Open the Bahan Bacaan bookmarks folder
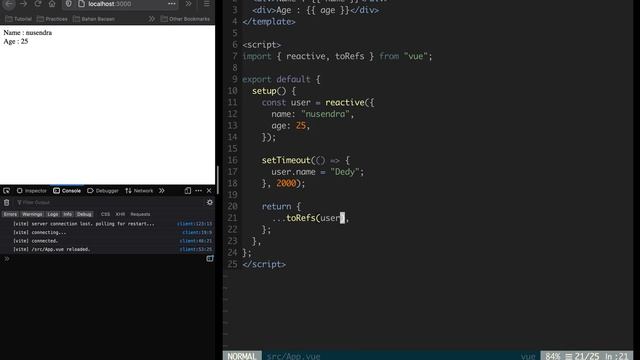This screenshot has width=640, height=360. tap(94, 19)
